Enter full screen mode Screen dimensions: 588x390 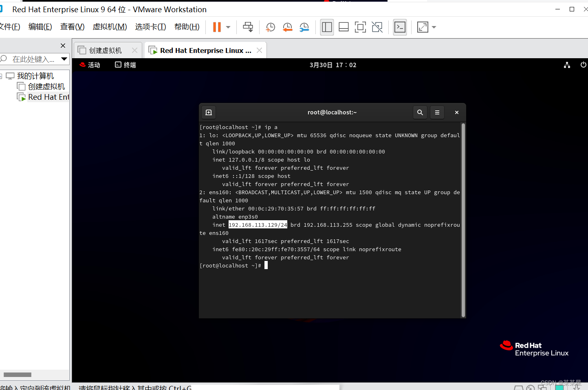click(360, 27)
